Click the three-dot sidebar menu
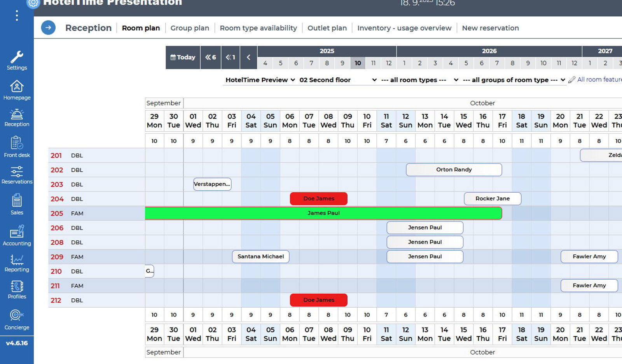Screen dimensions: 622x364 [17, 15]
